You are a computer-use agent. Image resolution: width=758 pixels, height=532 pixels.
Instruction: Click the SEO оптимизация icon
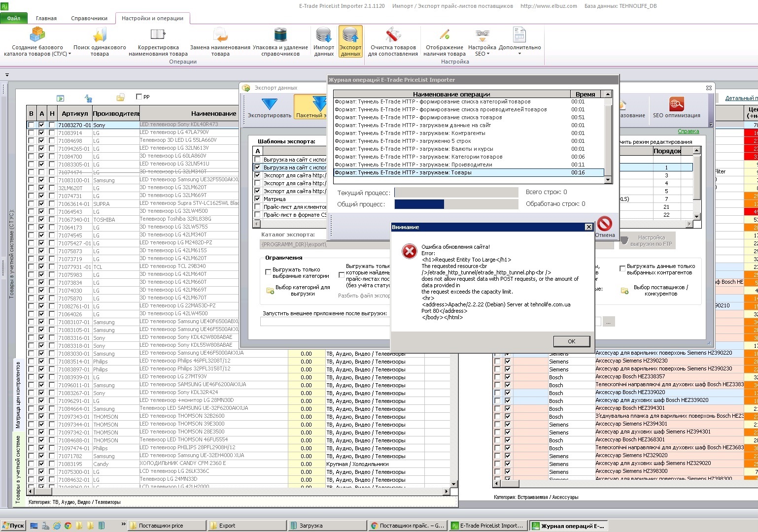[x=676, y=104]
